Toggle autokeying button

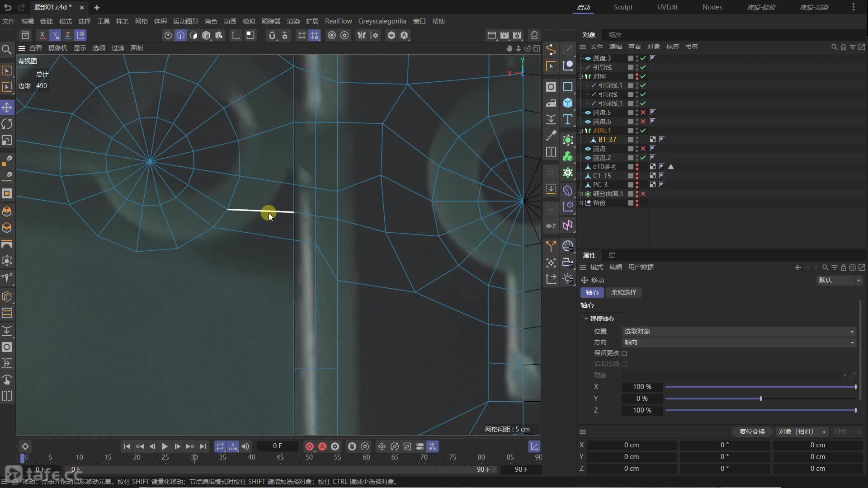(322, 446)
